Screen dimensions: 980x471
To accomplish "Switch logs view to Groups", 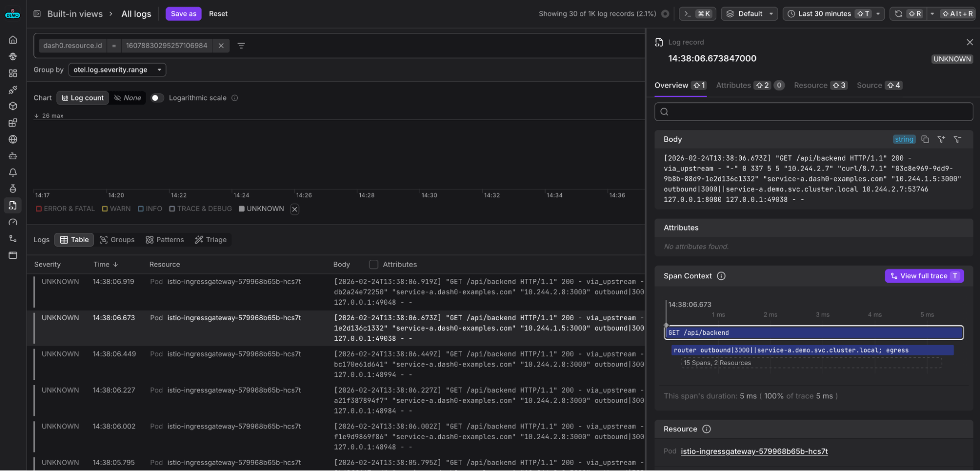I will coord(117,240).
